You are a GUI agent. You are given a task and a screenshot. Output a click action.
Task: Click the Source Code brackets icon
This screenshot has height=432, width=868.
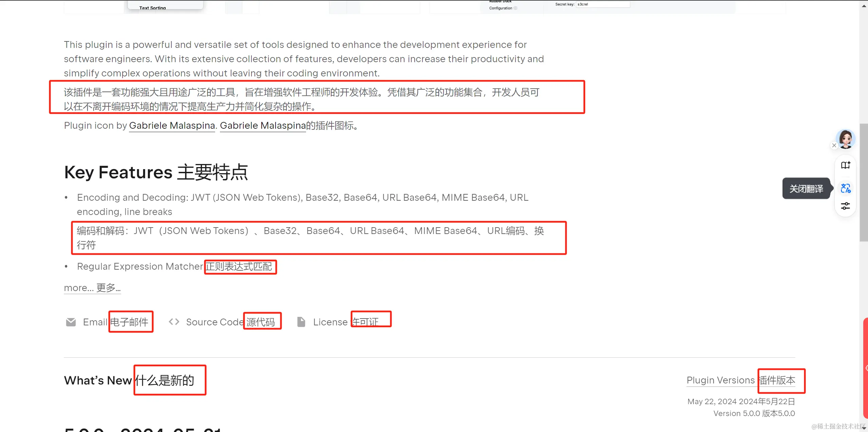point(174,322)
